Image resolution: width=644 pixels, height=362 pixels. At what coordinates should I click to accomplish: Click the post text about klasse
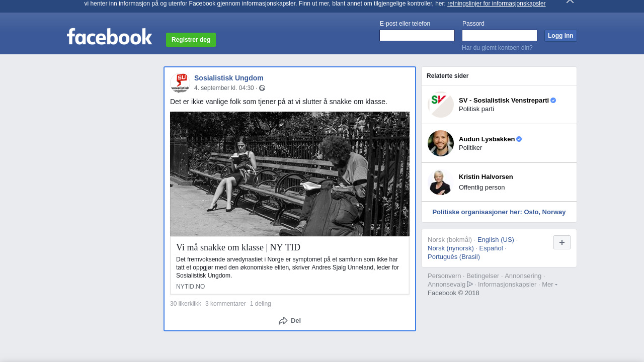pyautogui.click(x=279, y=102)
